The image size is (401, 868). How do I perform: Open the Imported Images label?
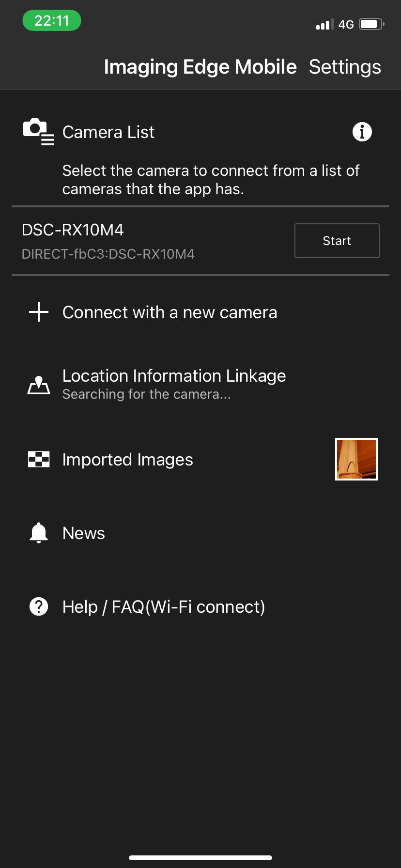(x=127, y=459)
